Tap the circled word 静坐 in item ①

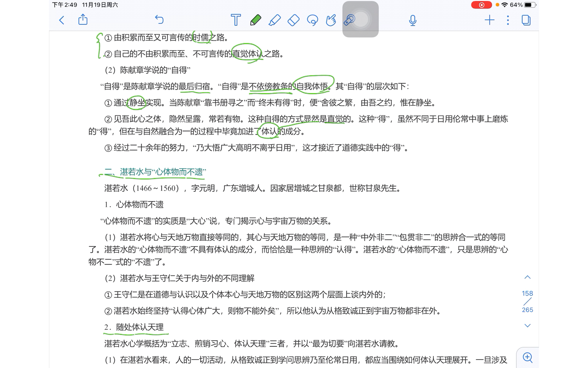pos(138,102)
